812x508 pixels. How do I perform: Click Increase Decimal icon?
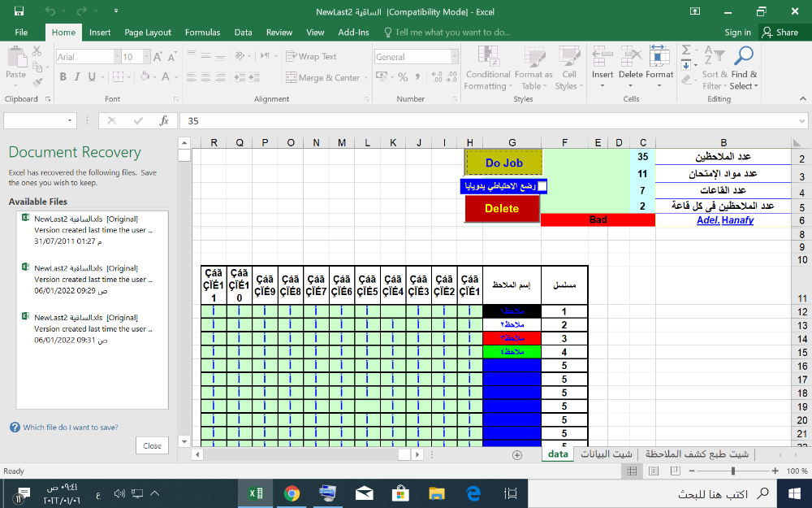point(437,77)
